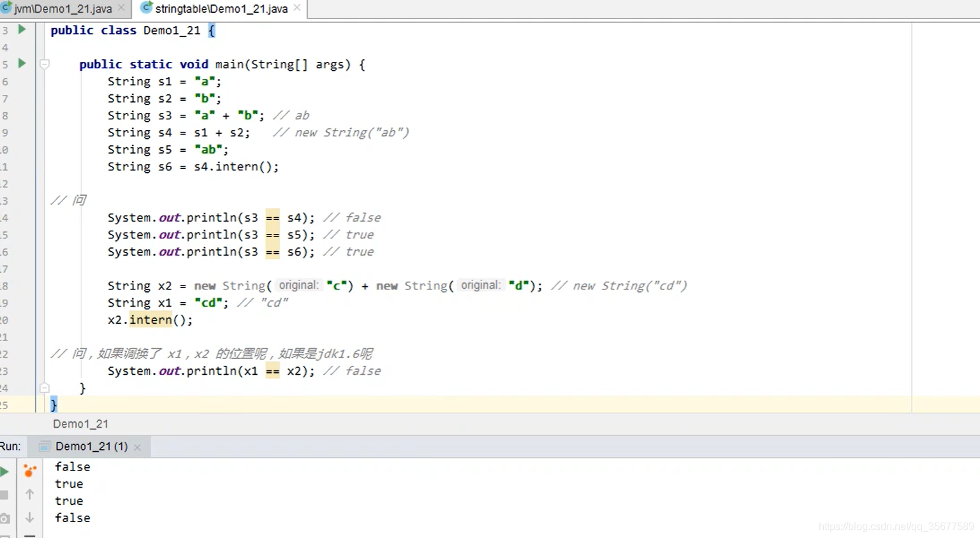This screenshot has height=538, width=980.
Task: Navigate down the stack trace arrow icon
Action: 29,518
